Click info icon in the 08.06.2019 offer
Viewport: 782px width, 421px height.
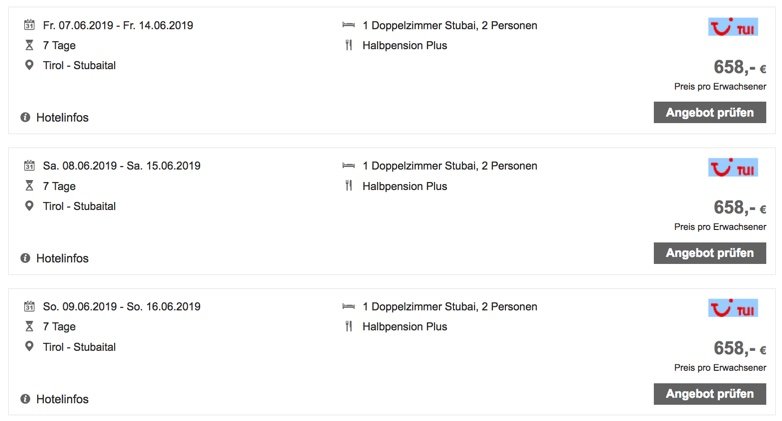[x=25, y=258]
